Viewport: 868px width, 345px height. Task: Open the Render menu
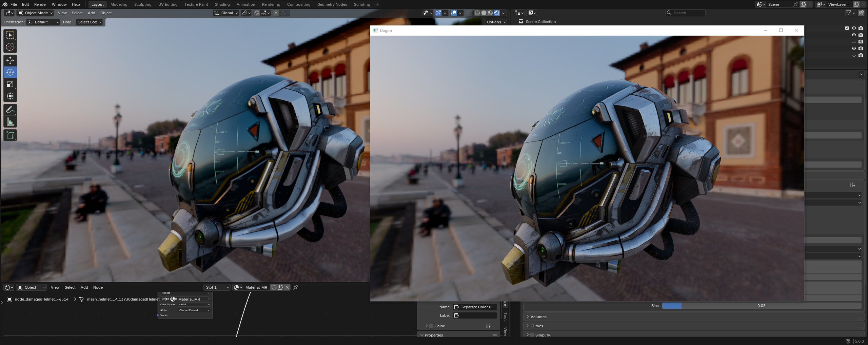tap(40, 4)
